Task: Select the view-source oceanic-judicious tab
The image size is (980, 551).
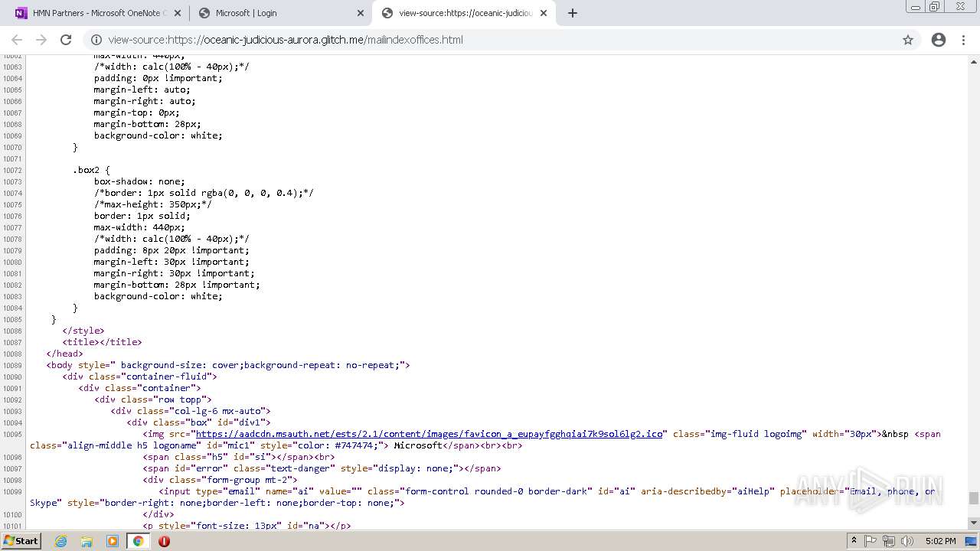Action: coord(464,13)
